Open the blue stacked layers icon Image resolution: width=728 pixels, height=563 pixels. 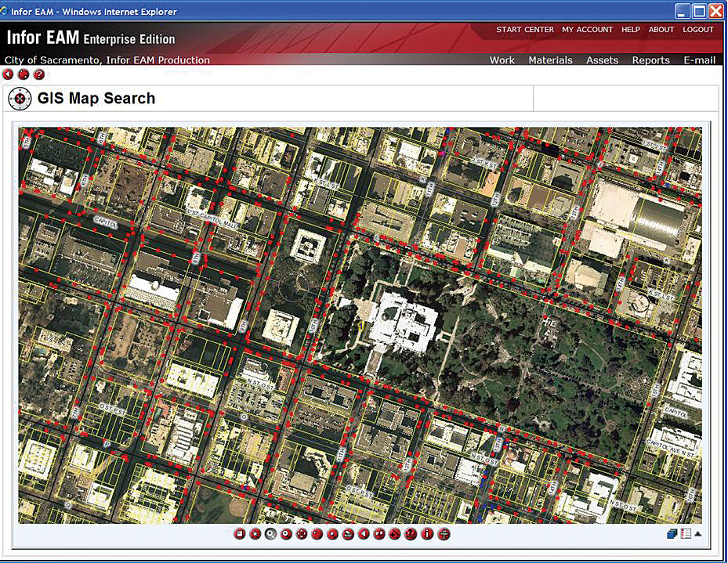(x=672, y=534)
